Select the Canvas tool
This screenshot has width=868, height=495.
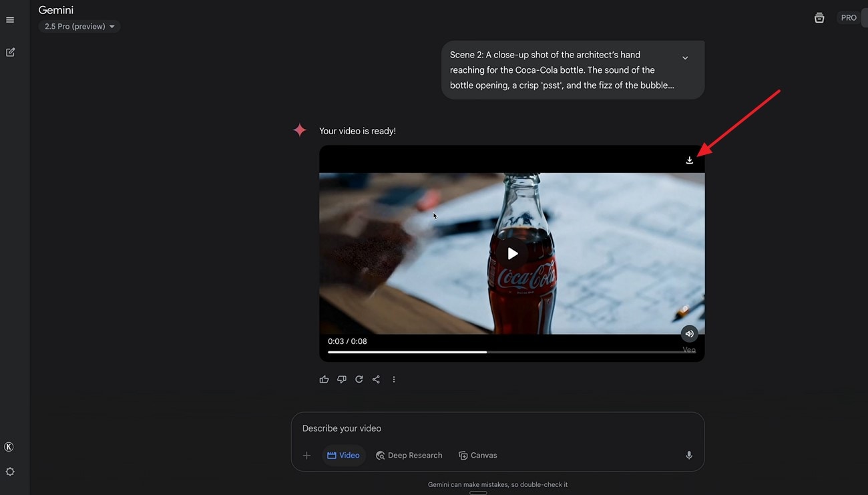click(477, 456)
